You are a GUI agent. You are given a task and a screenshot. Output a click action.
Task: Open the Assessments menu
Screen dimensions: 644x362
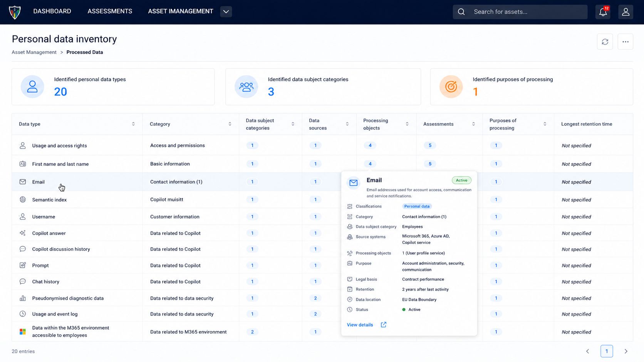(110, 12)
